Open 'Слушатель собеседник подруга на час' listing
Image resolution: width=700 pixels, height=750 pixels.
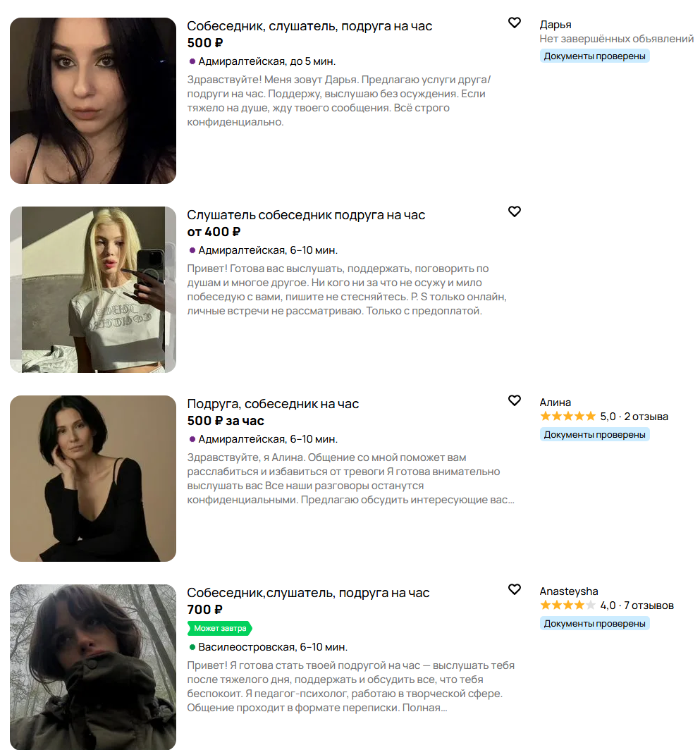(x=306, y=215)
